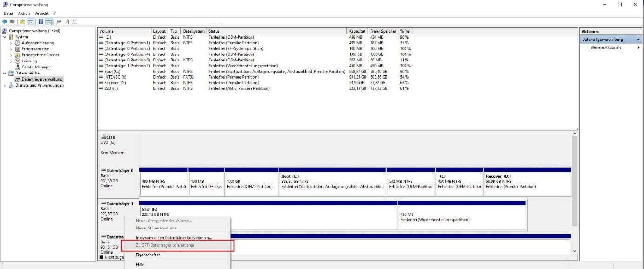The width and height of the screenshot is (644, 269).
Task: Open the Datei menu
Action: click(8, 13)
